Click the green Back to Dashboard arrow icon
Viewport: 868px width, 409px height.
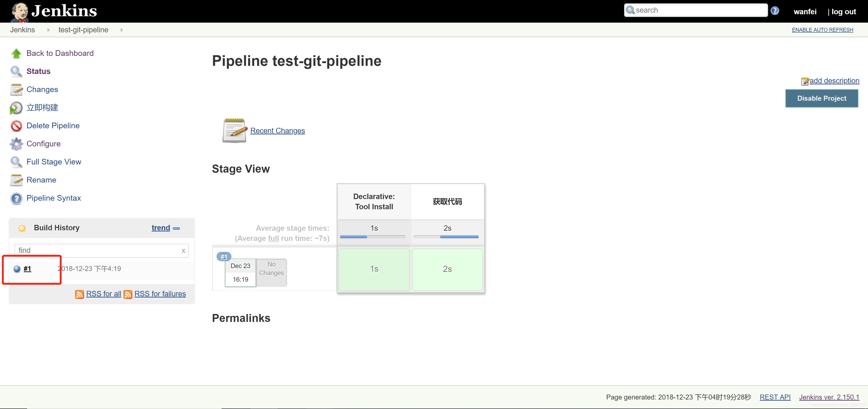click(x=16, y=53)
